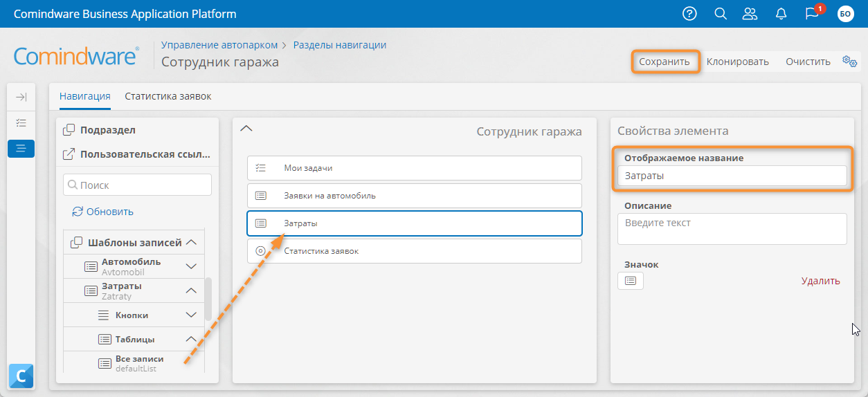Screen dimensions: 868x397
Task: Click the search magnifier in top bar
Action: tap(720, 14)
